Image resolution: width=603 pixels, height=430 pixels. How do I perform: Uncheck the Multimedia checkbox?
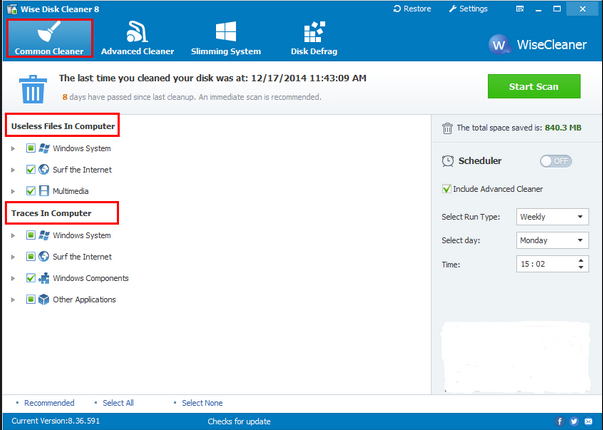coord(31,191)
